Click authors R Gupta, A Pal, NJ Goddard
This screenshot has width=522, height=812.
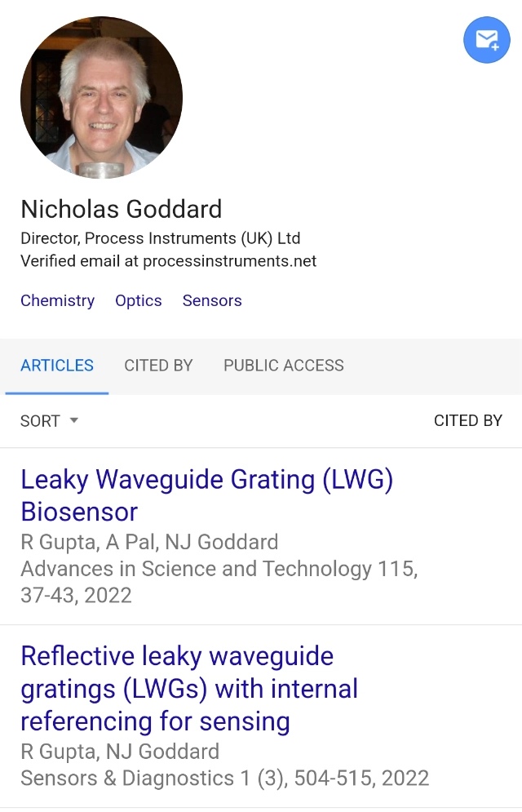point(149,542)
